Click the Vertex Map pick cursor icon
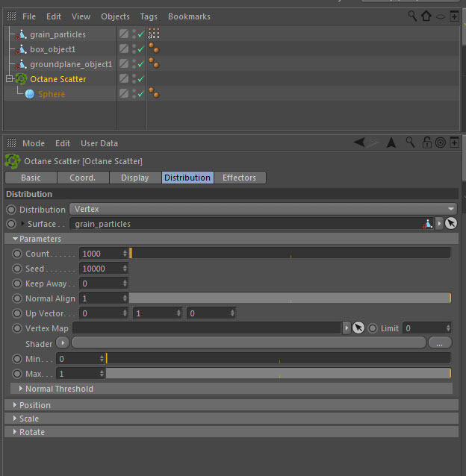This screenshot has width=466, height=476. click(358, 328)
